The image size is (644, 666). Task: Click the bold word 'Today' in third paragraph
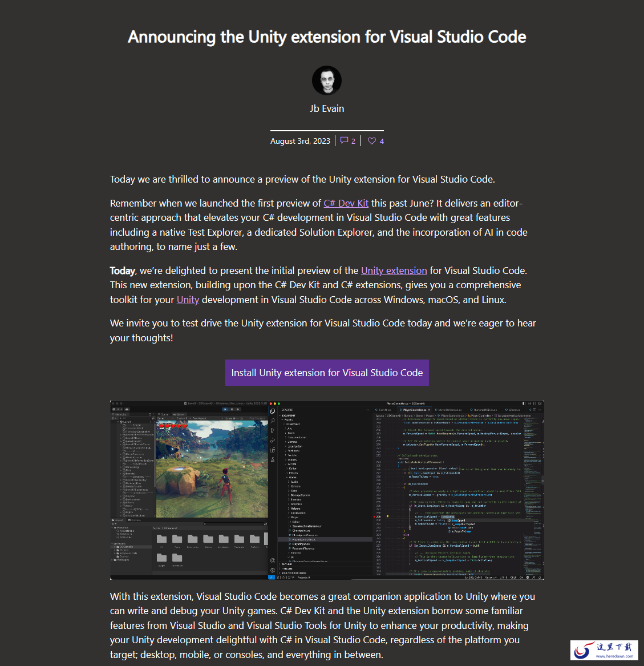(x=122, y=271)
